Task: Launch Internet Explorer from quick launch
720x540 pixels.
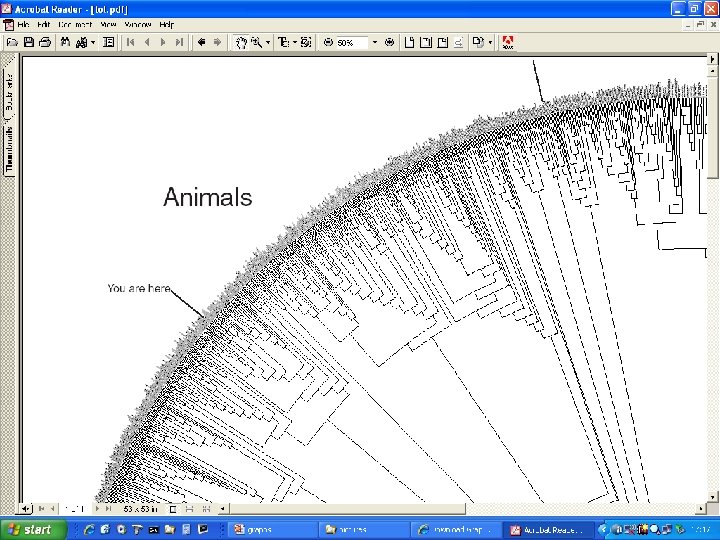Action: [89, 529]
